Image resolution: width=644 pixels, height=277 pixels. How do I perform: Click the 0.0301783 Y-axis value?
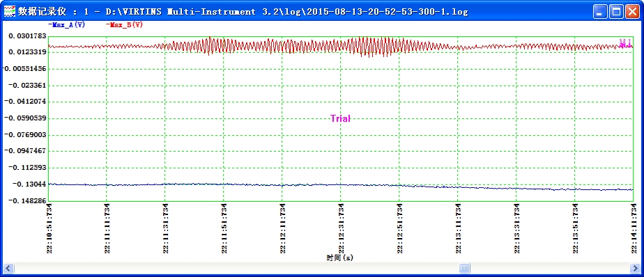point(27,36)
